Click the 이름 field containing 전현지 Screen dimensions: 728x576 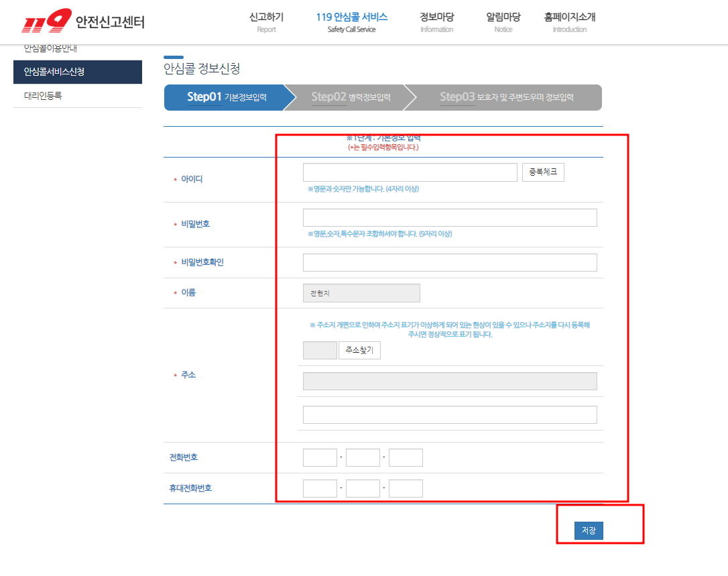click(361, 293)
